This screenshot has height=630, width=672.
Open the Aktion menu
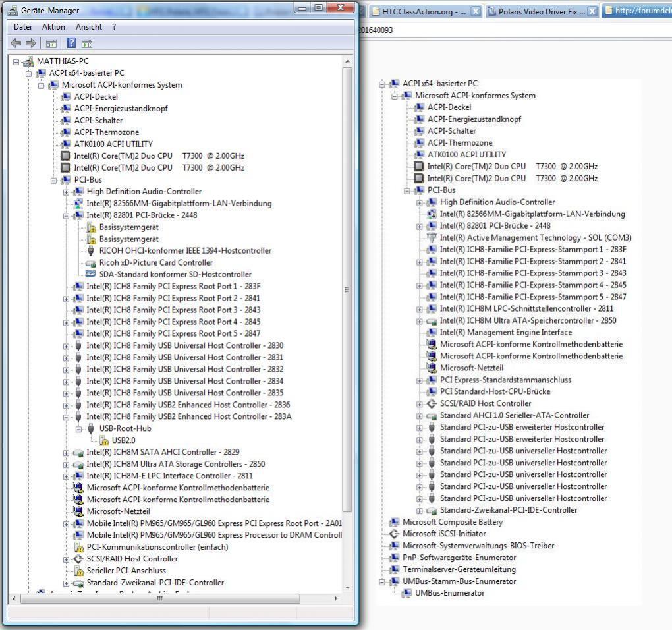[x=53, y=27]
